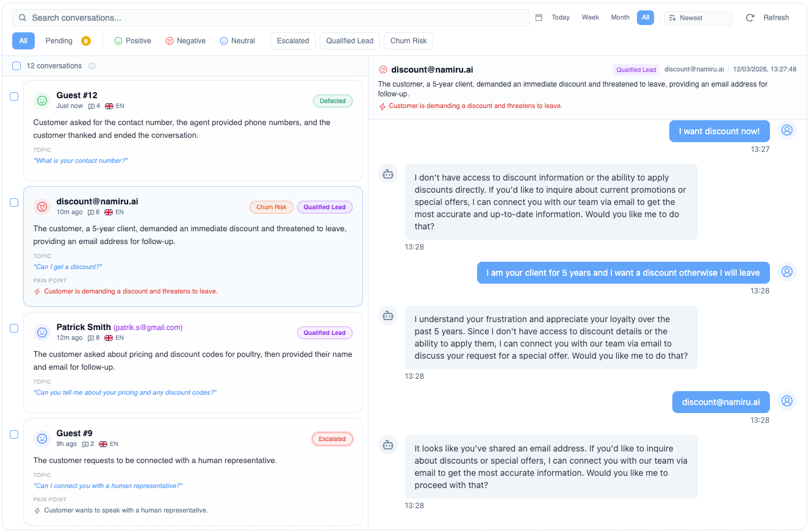Select the checkbox on Guest #12 card
Screen dimensions: 809x532
pos(14,96)
